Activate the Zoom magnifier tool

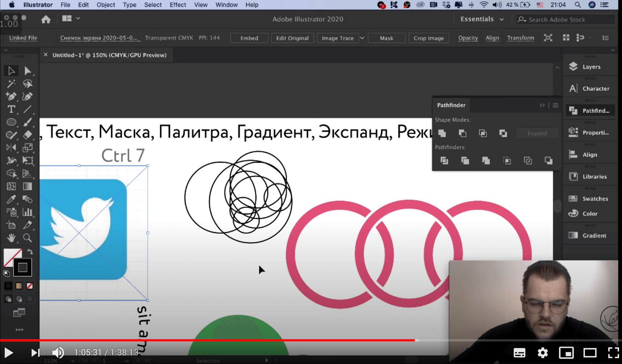coord(27,238)
